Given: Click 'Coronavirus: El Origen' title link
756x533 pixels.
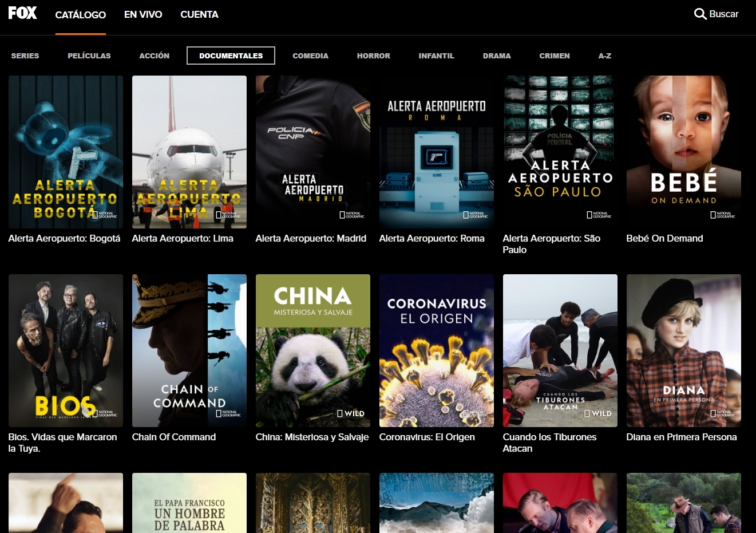Looking at the screenshot, I should pyautogui.click(x=427, y=437).
